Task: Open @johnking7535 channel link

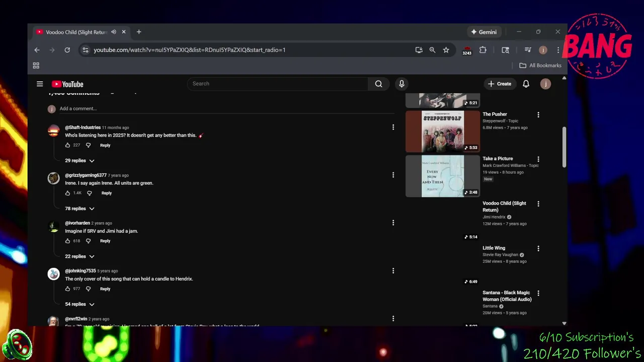Action: point(80,271)
